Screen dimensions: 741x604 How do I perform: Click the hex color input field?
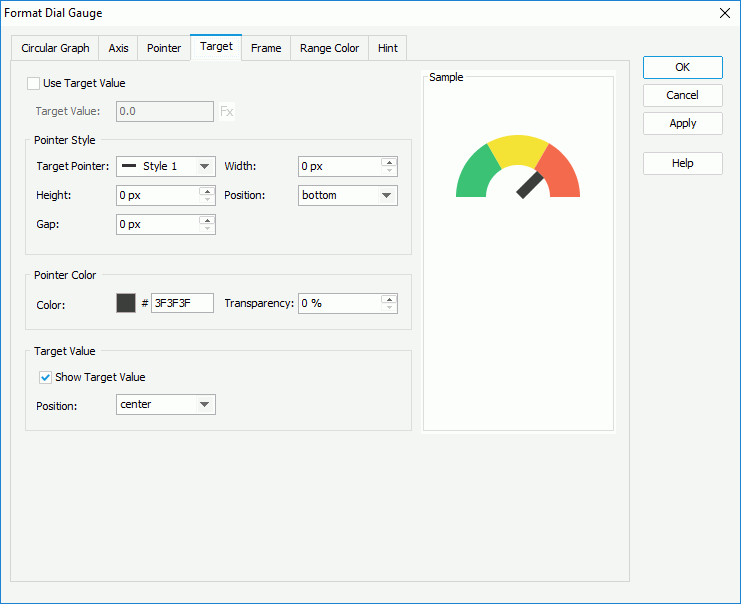pos(182,303)
